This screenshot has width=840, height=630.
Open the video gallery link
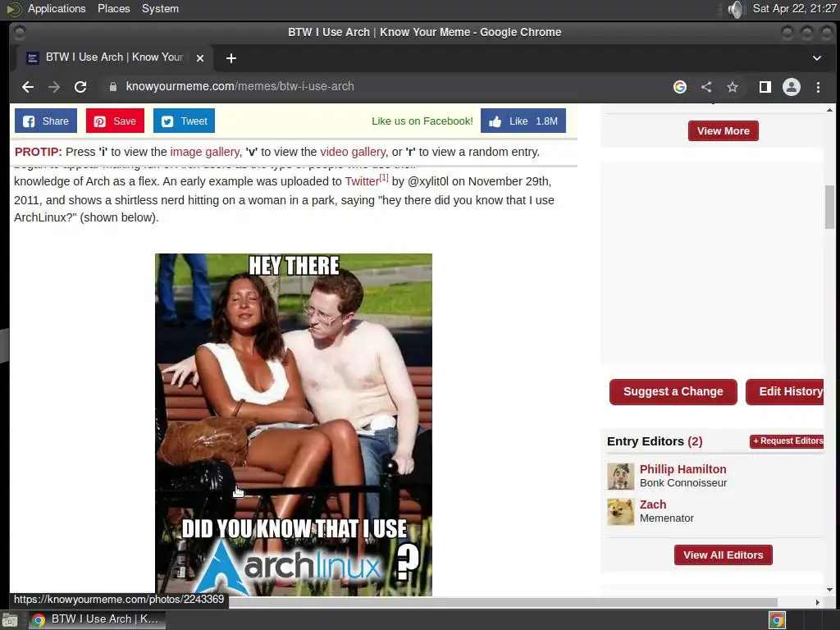point(353,152)
